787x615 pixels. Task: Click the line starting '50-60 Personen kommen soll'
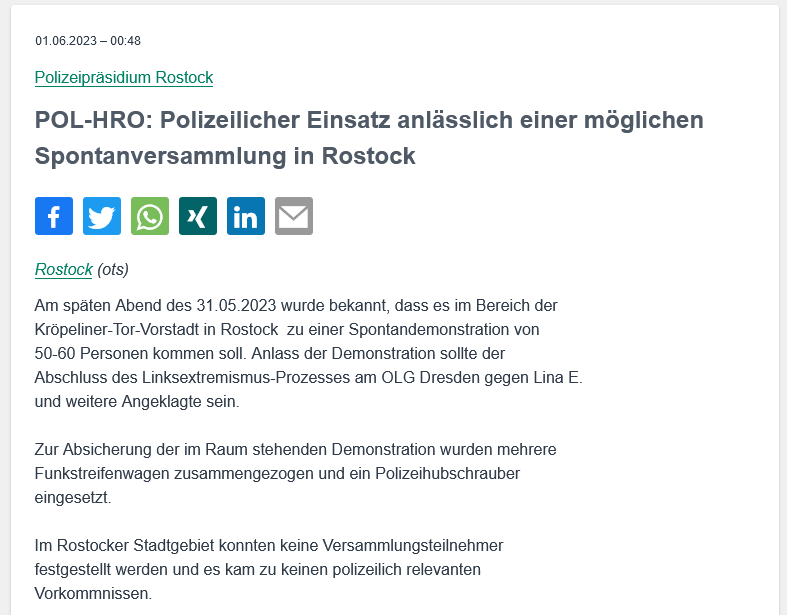click(x=270, y=353)
